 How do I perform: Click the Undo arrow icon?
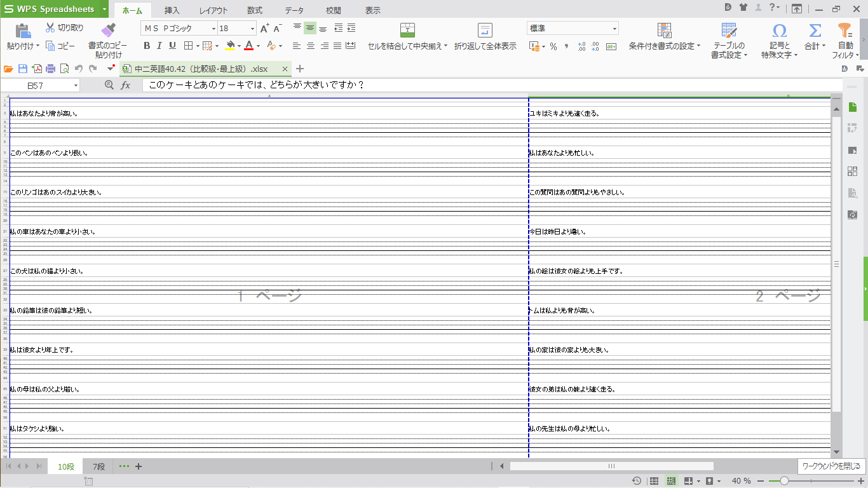pos(79,69)
